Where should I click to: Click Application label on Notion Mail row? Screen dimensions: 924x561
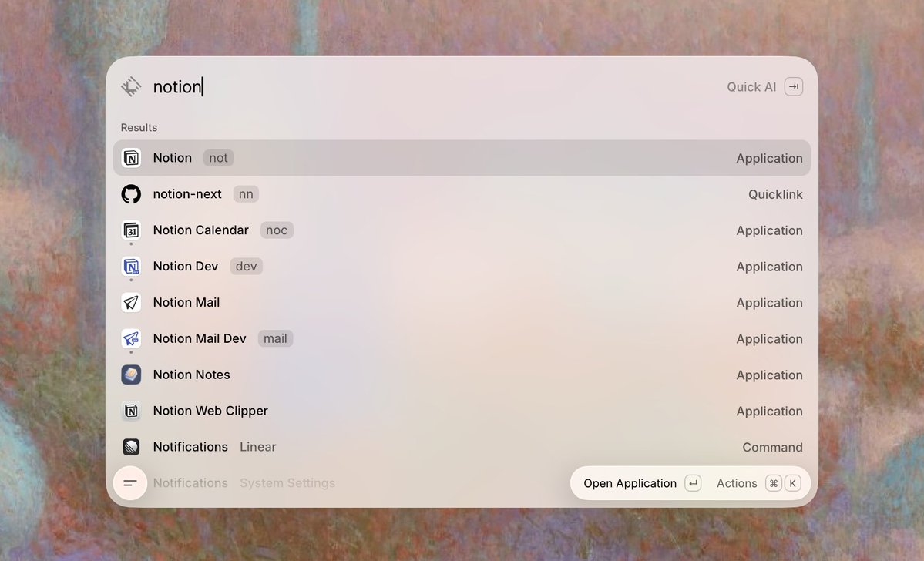pyautogui.click(x=769, y=303)
